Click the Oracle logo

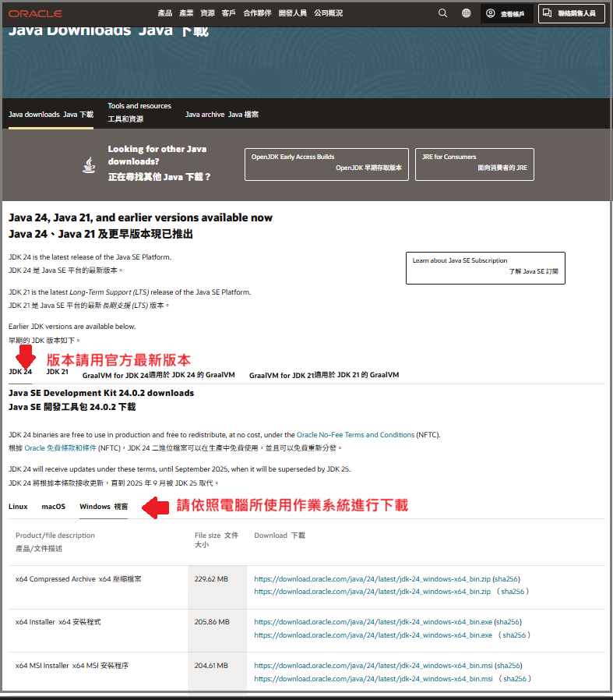click(35, 13)
